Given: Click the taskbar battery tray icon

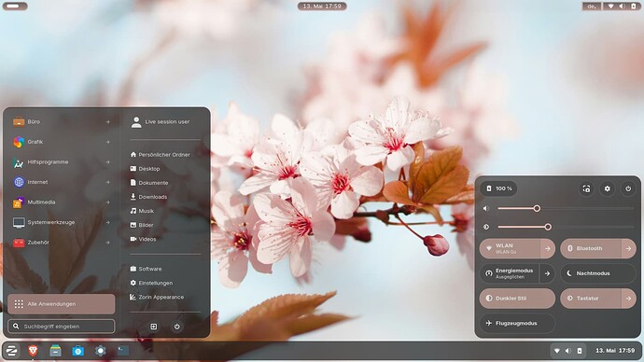Looking at the screenshot, I should [x=580, y=351].
